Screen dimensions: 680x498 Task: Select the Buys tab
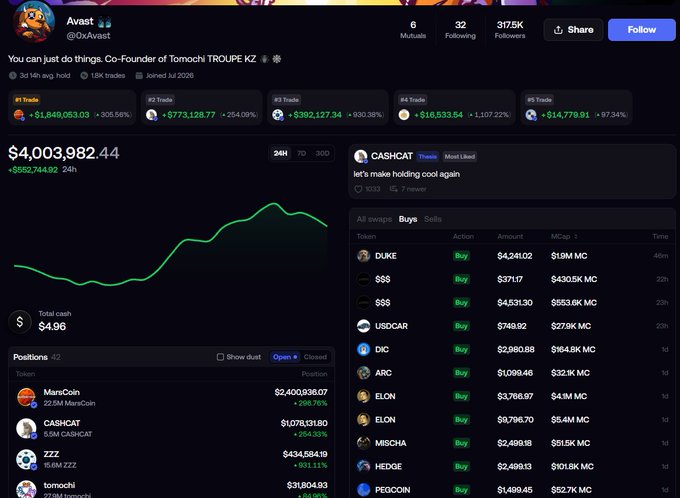tap(408, 219)
